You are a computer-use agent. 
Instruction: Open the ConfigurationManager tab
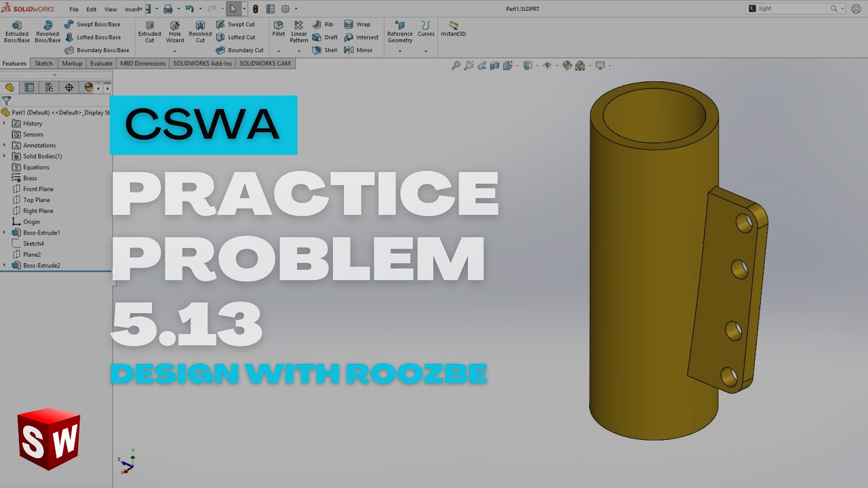pos(49,87)
